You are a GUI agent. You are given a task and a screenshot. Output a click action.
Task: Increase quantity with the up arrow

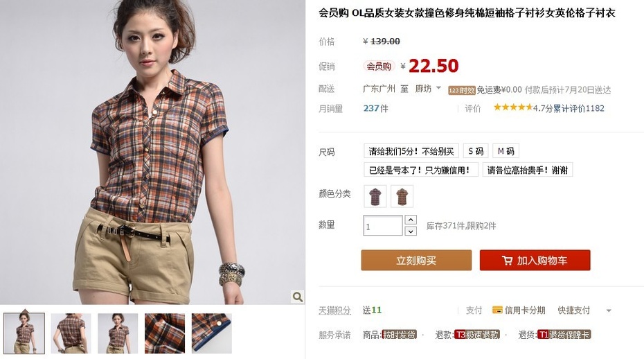coord(411,220)
